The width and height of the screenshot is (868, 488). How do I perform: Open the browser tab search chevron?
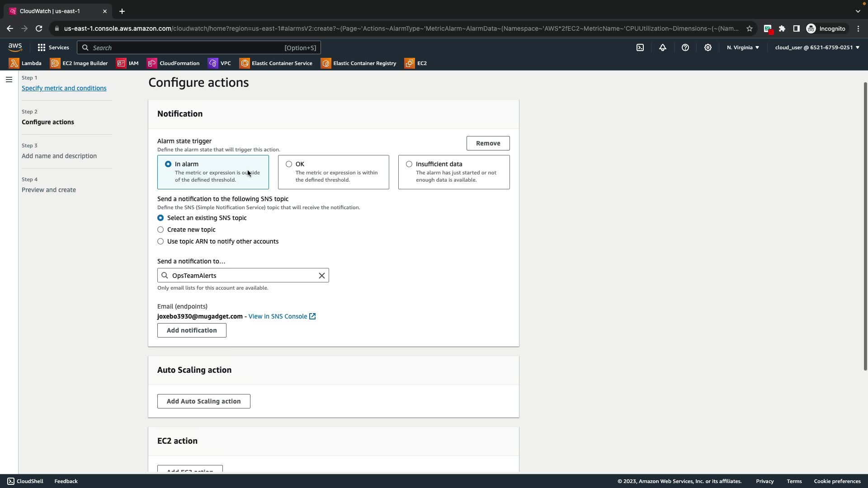pos(858,11)
